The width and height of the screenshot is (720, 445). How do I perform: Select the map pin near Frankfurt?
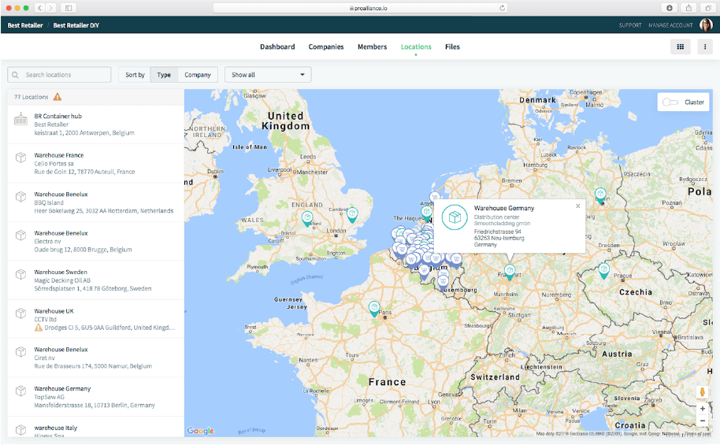pos(510,272)
